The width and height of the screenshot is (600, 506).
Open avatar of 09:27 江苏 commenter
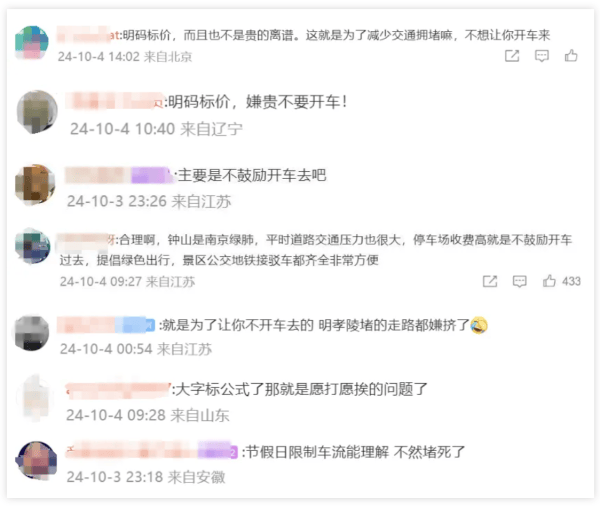pyautogui.click(x=33, y=246)
